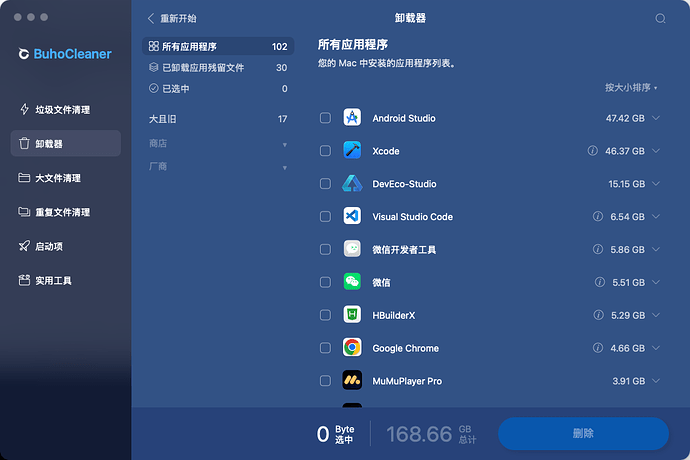Show info icon beside 微信 5.51 GB

click(599, 282)
